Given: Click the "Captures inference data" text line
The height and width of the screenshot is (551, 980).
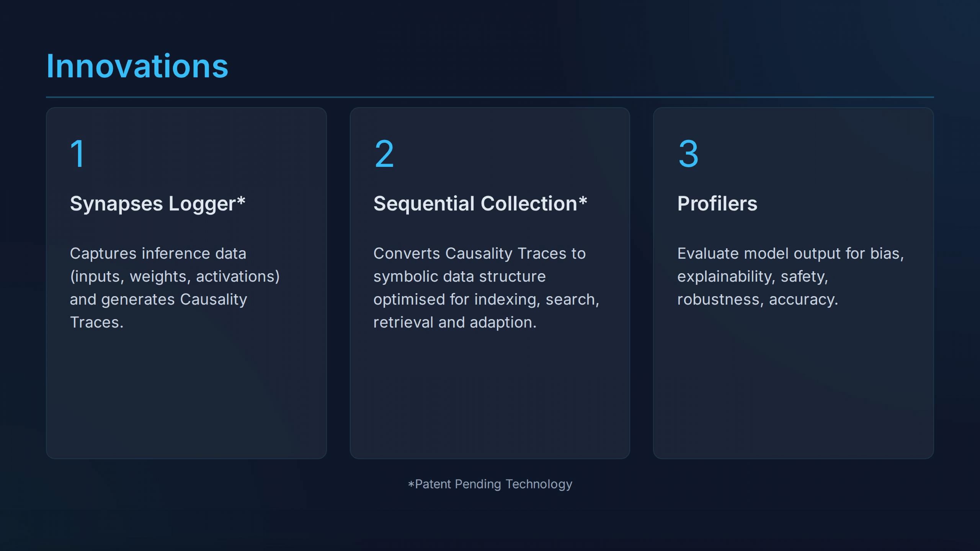Looking at the screenshot, I should tap(158, 253).
